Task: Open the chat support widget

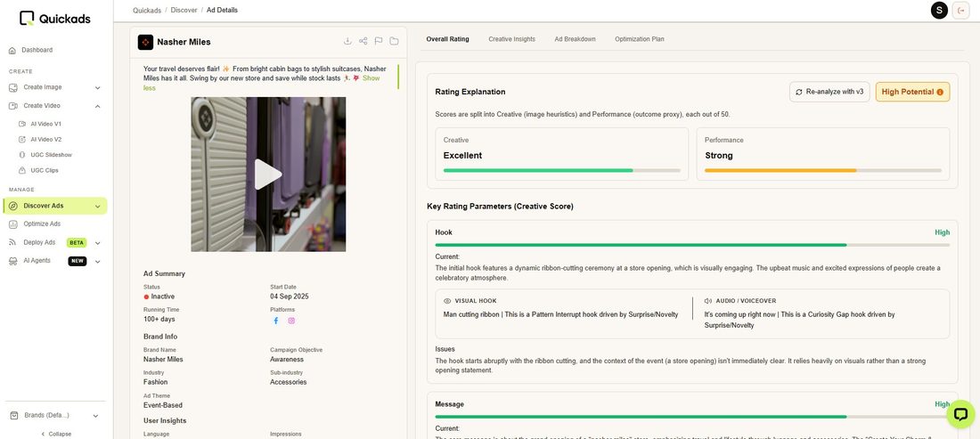Action: (960, 414)
